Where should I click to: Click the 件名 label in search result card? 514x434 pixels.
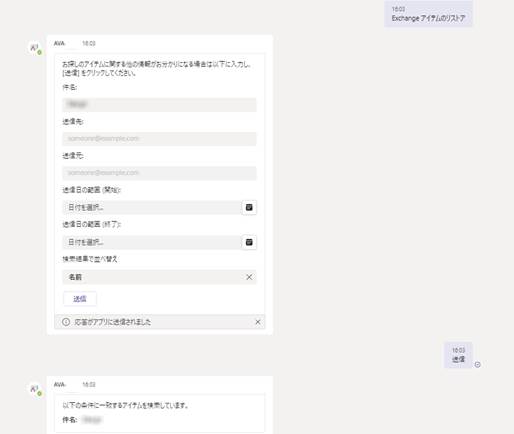70,420
